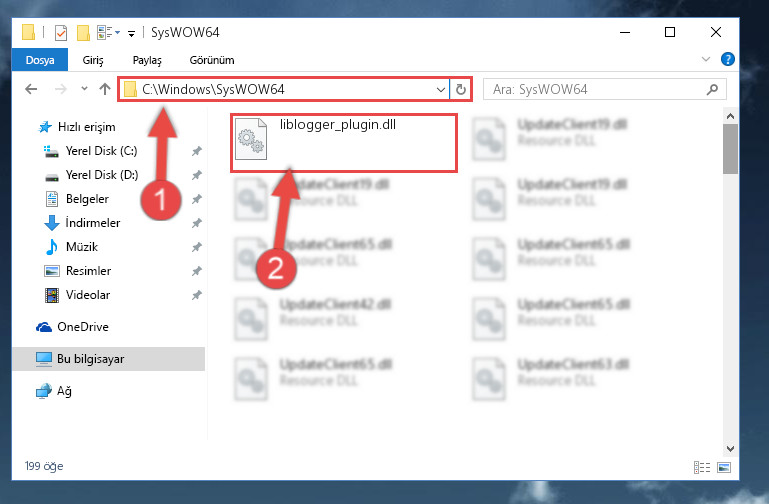
Task: Click the search magnifier icon
Action: (712, 89)
